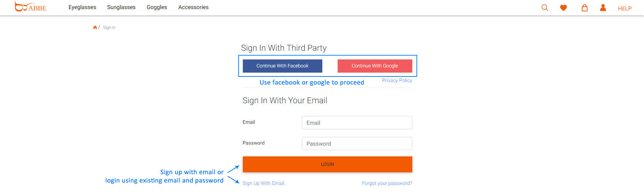Open the Accessories menu
This screenshot has width=644, height=196.
193,7
